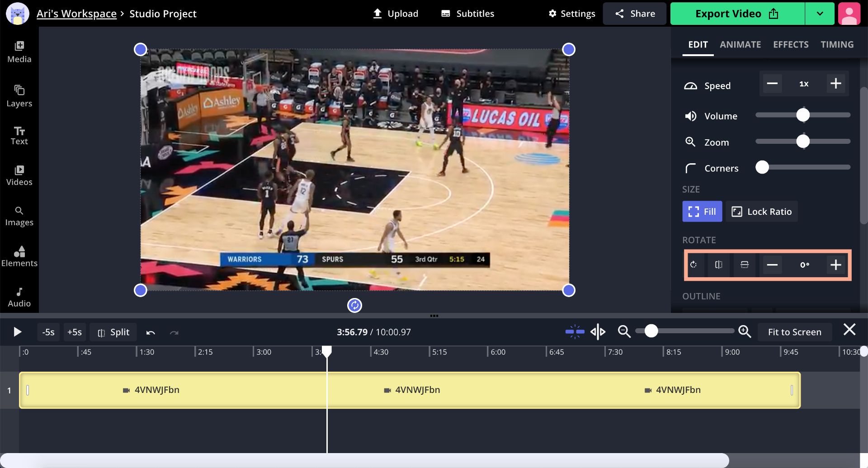868x468 pixels.
Task: Click the Fit to Screen button
Action: click(794, 332)
